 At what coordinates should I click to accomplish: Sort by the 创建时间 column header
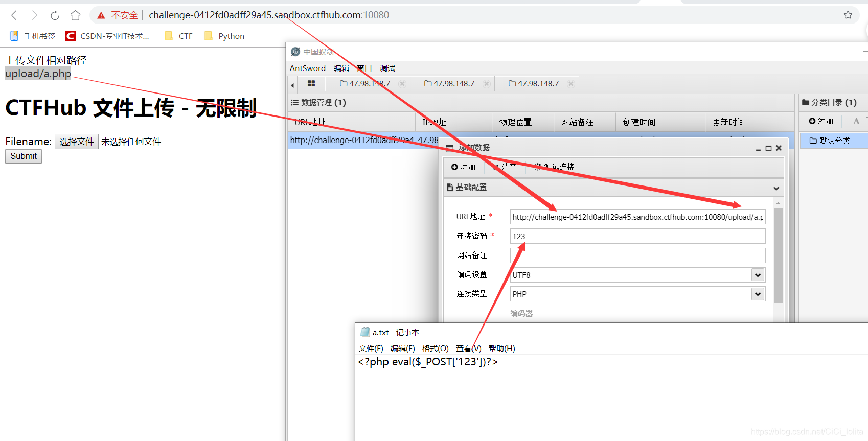tap(660, 122)
